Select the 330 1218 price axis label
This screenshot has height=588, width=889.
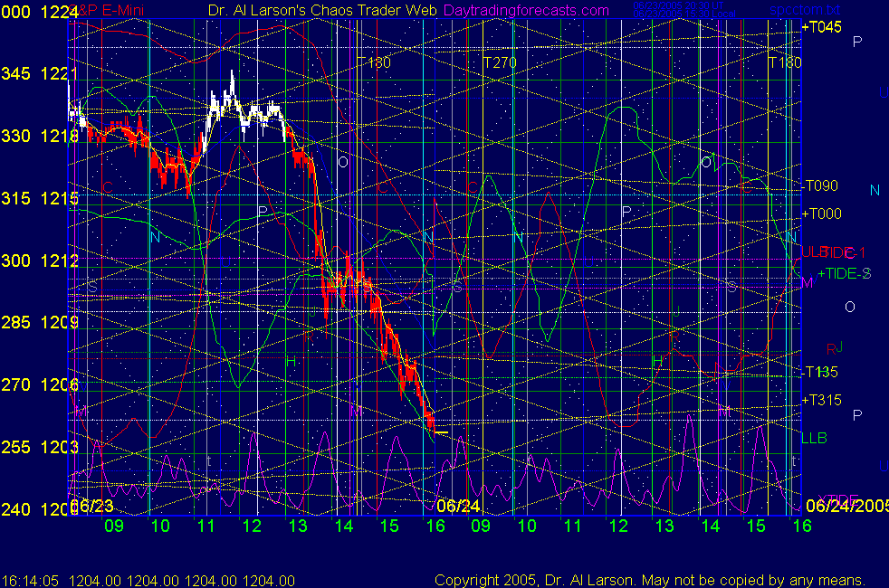39,136
